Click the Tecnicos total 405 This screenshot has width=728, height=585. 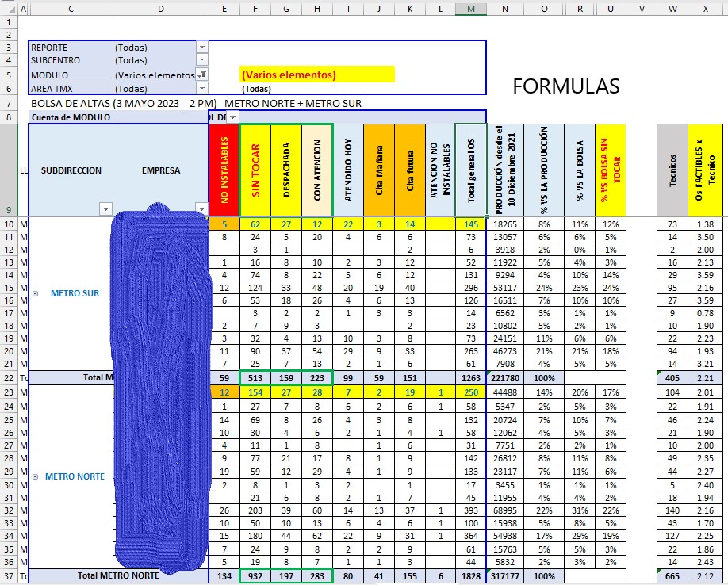[672, 378]
